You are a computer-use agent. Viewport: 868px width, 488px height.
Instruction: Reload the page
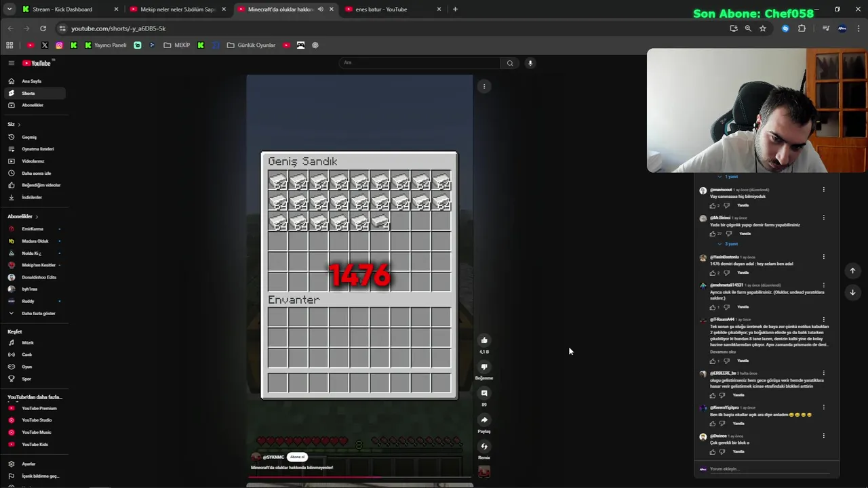click(43, 28)
